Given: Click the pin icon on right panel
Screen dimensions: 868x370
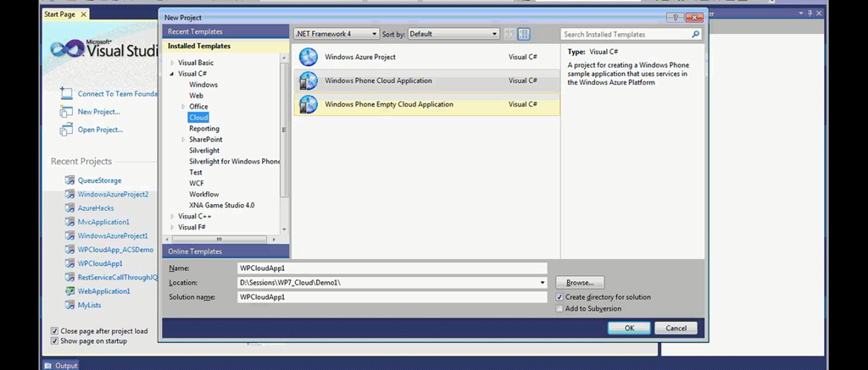Looking at the screenshot, I should click(x=810, y=13).
